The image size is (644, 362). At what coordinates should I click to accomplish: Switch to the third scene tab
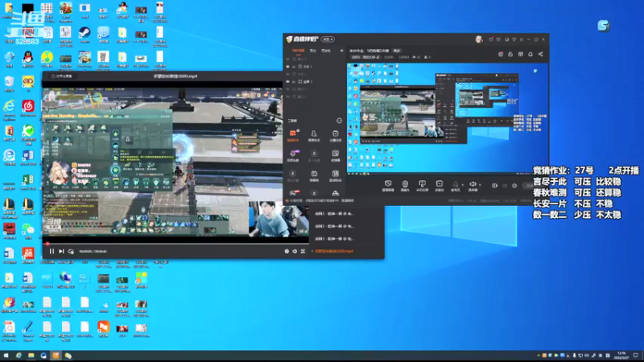click(326, 51)
